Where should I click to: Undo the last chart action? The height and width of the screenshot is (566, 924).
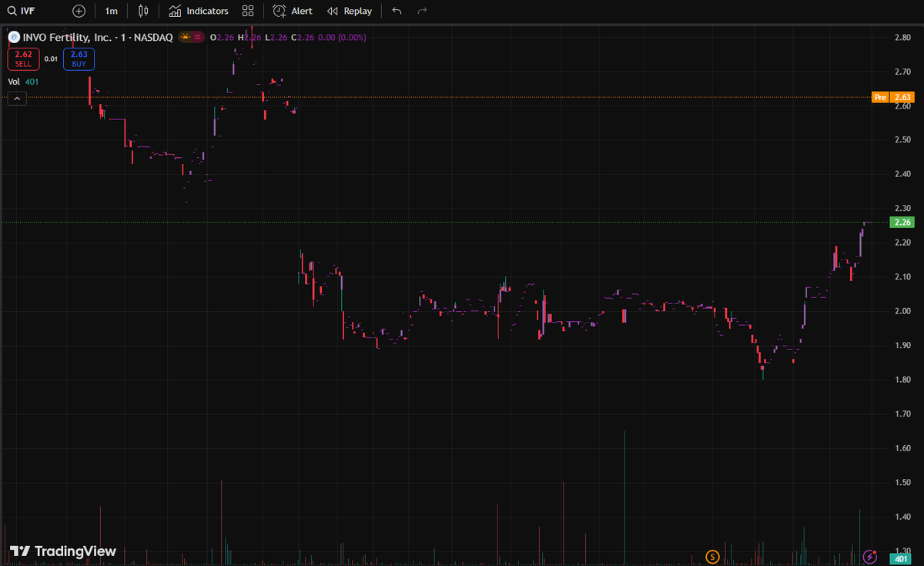[x=397, y=11]
